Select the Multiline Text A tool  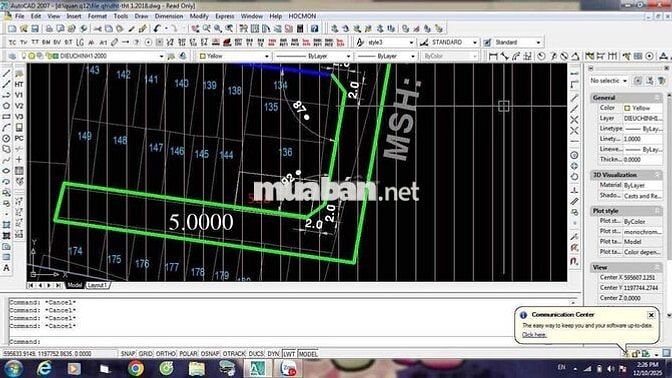pos(6,268)
